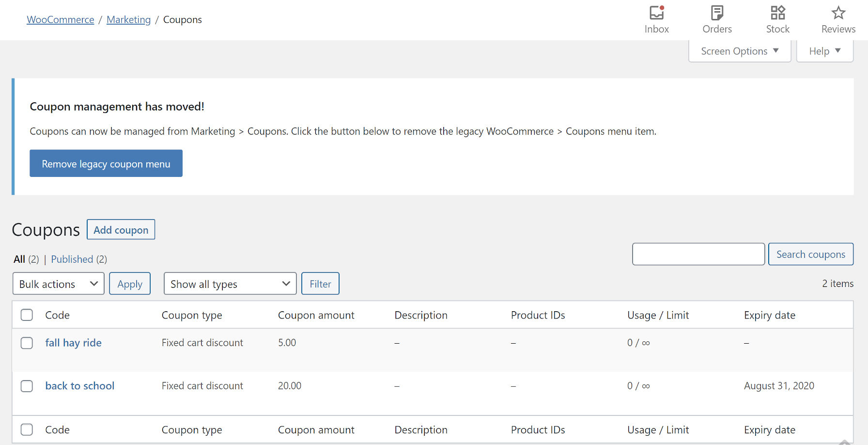
Task: Click Remove legacy coupon menu
Action: [x=106, y=163]
